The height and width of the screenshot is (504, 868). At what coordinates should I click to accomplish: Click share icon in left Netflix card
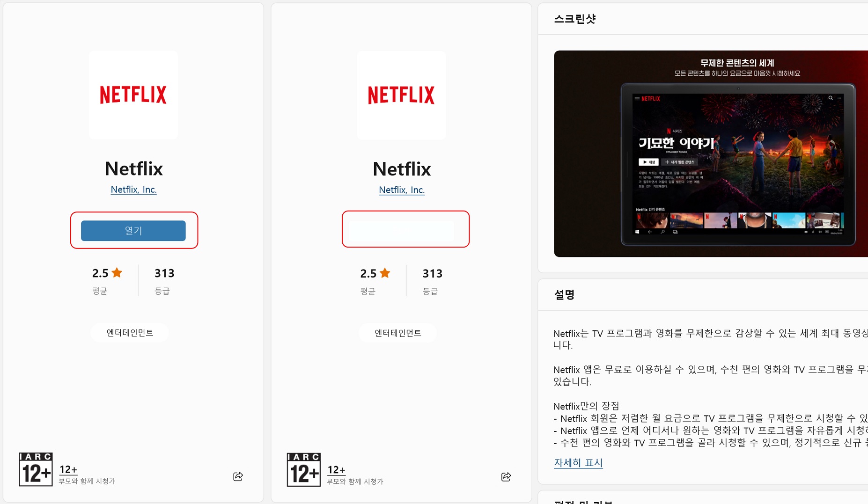point(238,476)
